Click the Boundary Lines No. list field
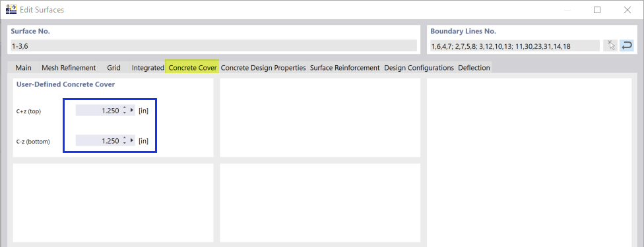Screen dimensions: 644x247 [515, 46]
